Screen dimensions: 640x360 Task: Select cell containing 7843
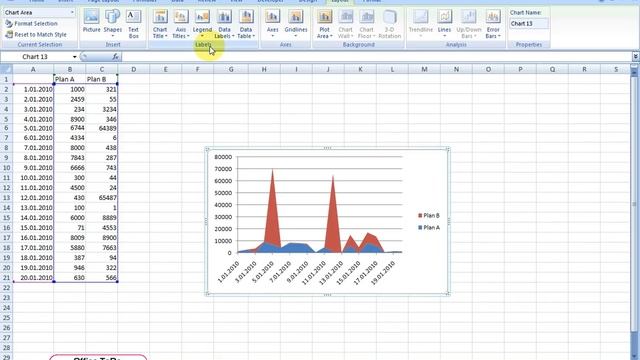click(x=69, y=158)
